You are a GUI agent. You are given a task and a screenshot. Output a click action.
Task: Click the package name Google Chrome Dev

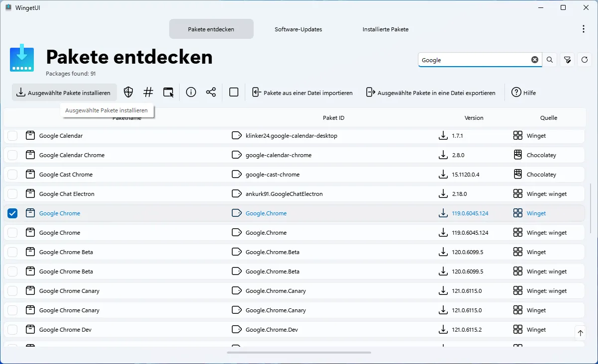pos(65,329)
